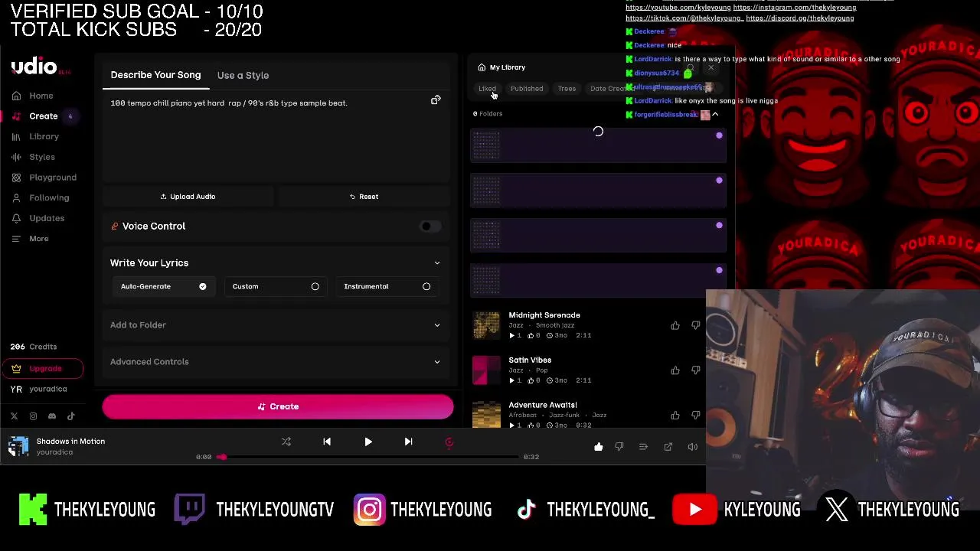Switch to Describe Your Song tab

click(x=155, y=75)
